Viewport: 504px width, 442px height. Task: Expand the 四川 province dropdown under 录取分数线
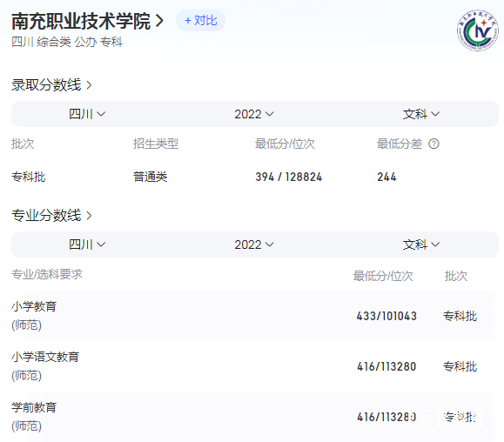87,114
